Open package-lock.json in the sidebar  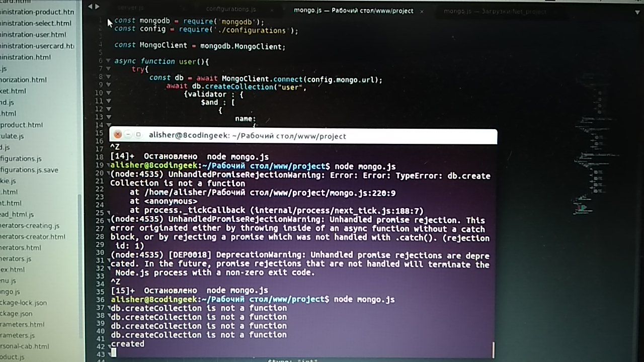[x=24, y=303]
